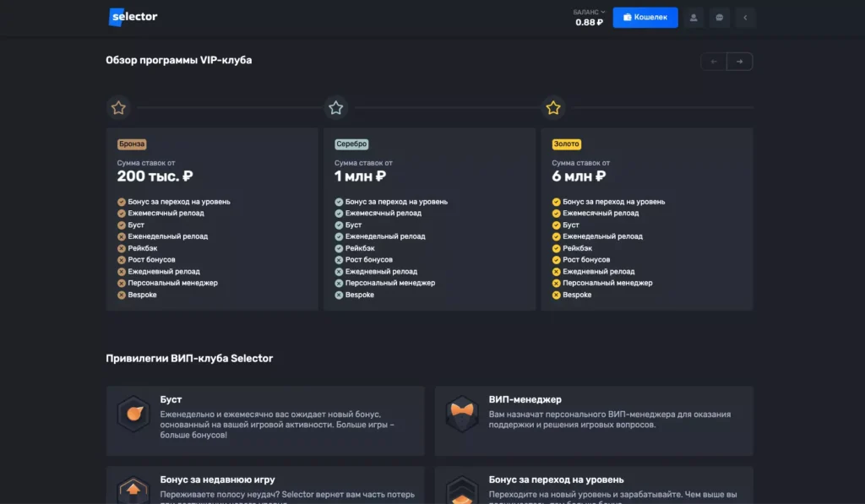Click the Silver Рейкбэк checkmark
Viewport: 865px width, 504px height.
[x=339, y=248]
